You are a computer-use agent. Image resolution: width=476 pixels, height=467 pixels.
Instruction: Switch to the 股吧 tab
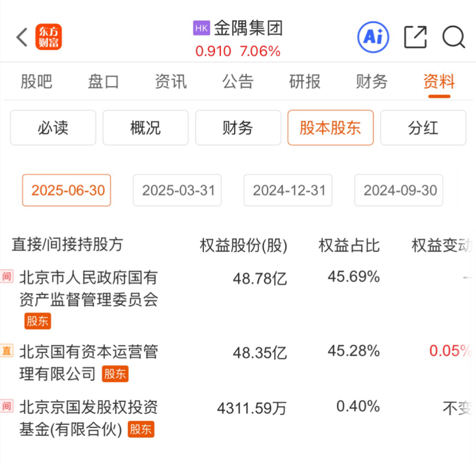click(36, 82)
